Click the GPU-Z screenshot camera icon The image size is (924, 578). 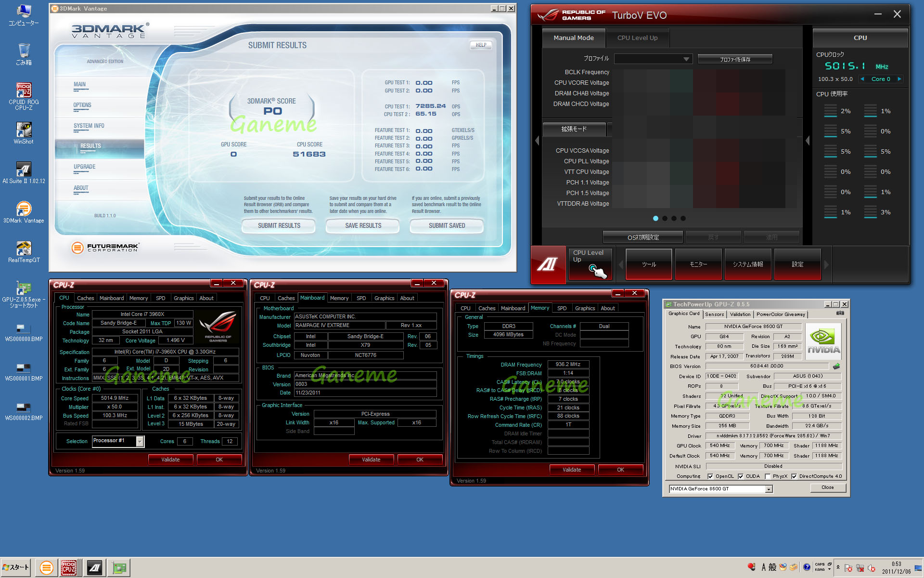coord(840,313)
